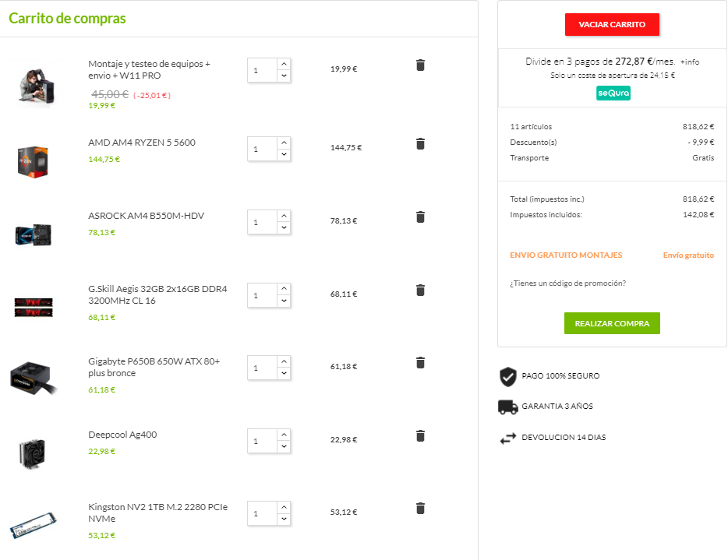Image resolution: width=728 pixels, height=560 pixels.
Task: Decrease G.Skill Aegis RAM quantity
Action: click(x=284, y=301)
